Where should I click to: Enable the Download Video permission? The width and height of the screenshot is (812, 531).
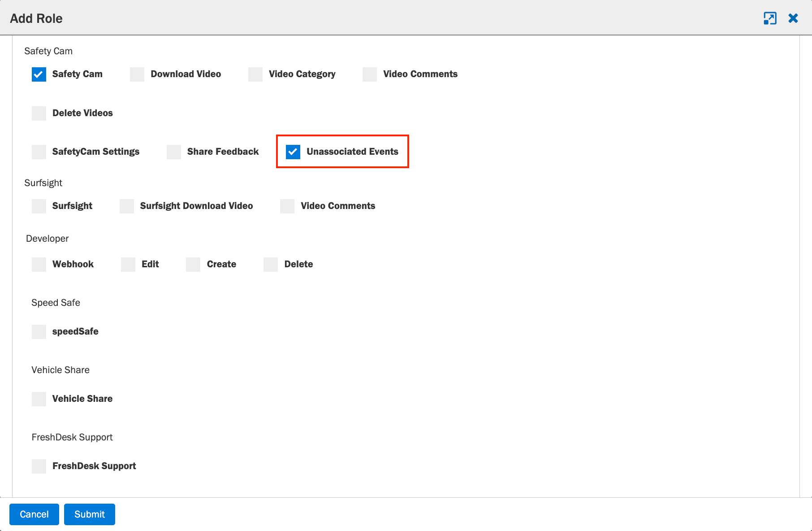(137, 74)
